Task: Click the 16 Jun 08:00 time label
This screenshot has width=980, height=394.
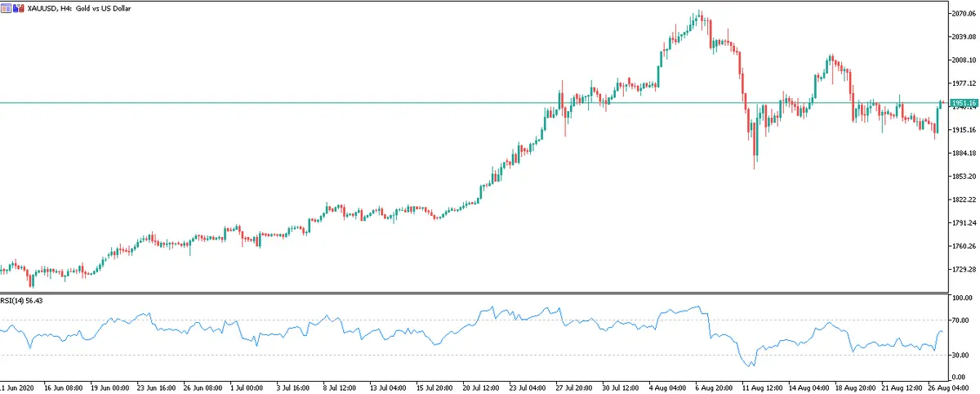Action: 63,385
